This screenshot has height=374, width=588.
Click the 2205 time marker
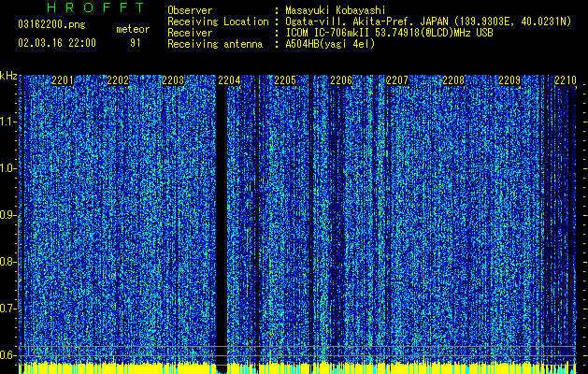click(x=285, y=80)
